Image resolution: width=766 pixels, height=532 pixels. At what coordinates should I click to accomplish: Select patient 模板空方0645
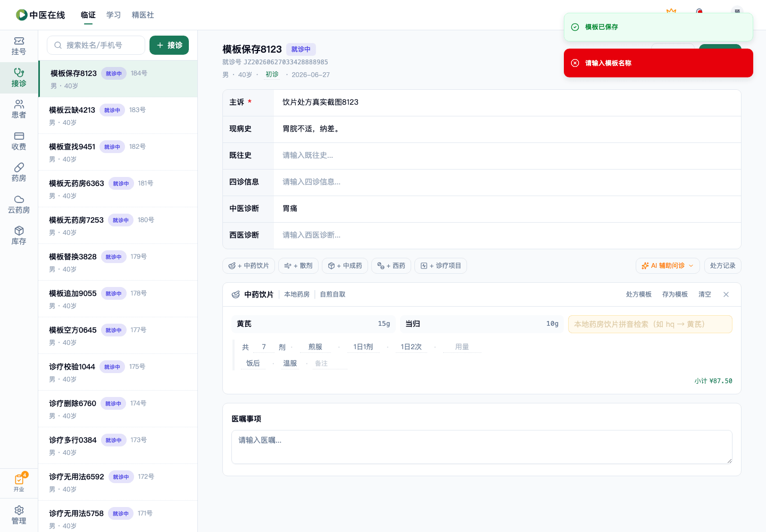point(118,335)
